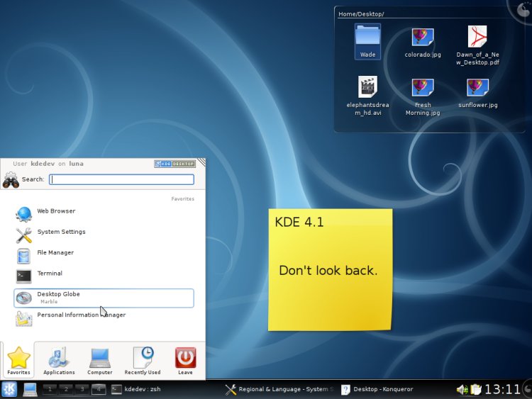
Task: Click the volume speaker tray icon
Action: (x=461, y=389)
